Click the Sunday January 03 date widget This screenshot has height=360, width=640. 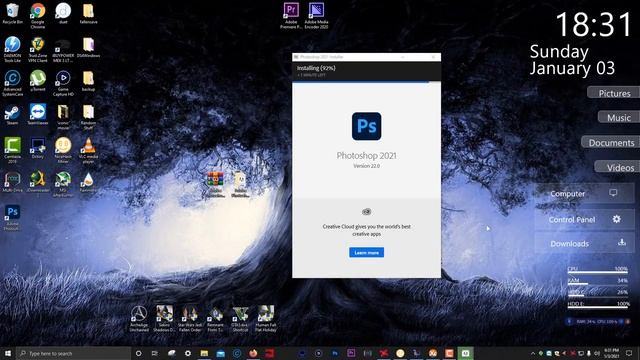pos(572,60)
